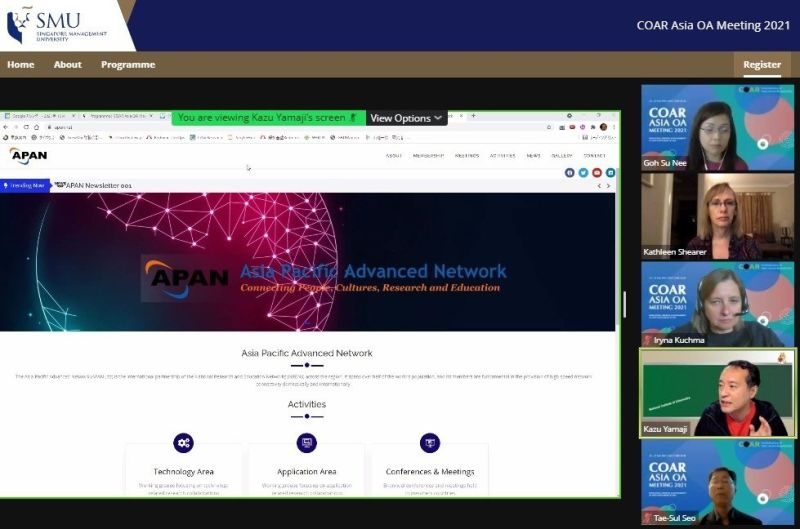Click browser back arrow in shared screen
This screenshot has width=800, height=529.
[x=6, y=127]
